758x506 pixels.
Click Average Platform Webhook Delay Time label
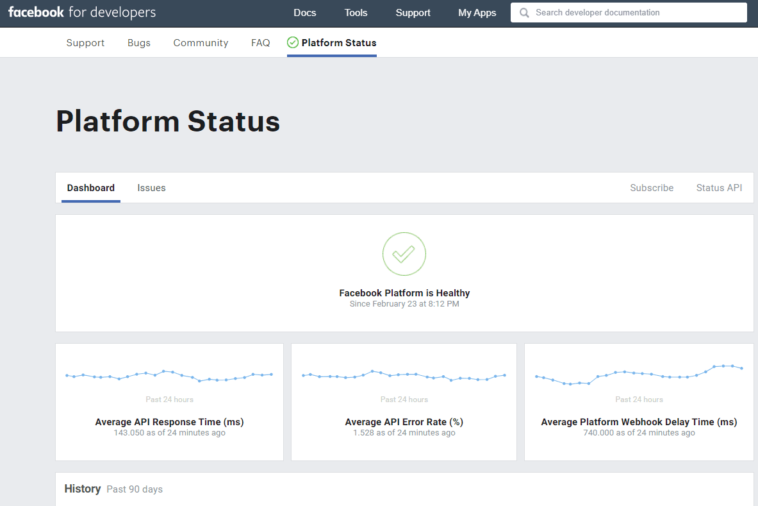point(639,422)
